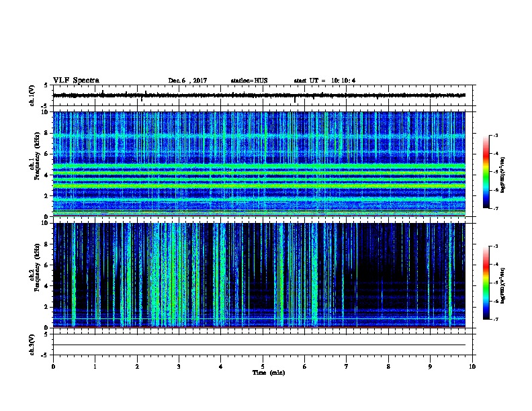
Task: Click the ch.1 spectrogram plot area
Action: [x=263, y=164]
